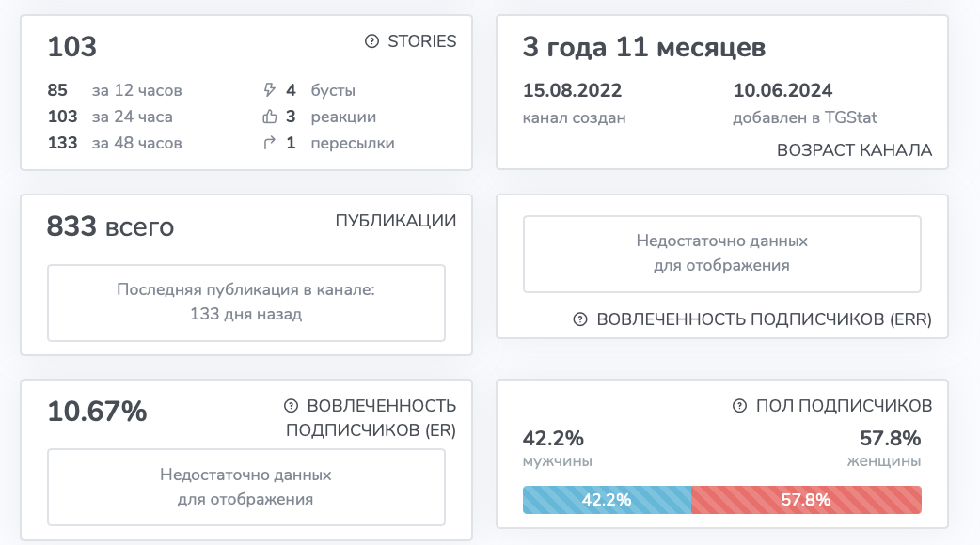Click help icon next to ПОЛ ПОДПИСЧИКОВ
Image resolution: width=980 pixels, height=545 pixels.
point(739,406)
